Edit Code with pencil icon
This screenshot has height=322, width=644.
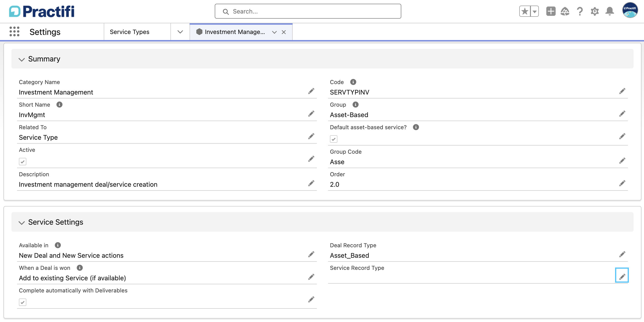(x=622, y=91)
